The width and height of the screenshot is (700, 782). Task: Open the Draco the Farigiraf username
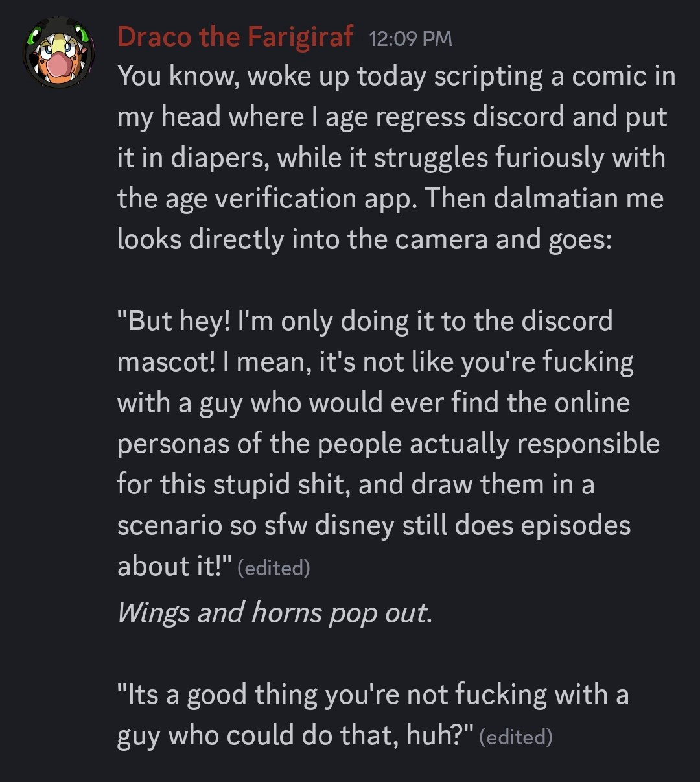[x=235, y=37]
